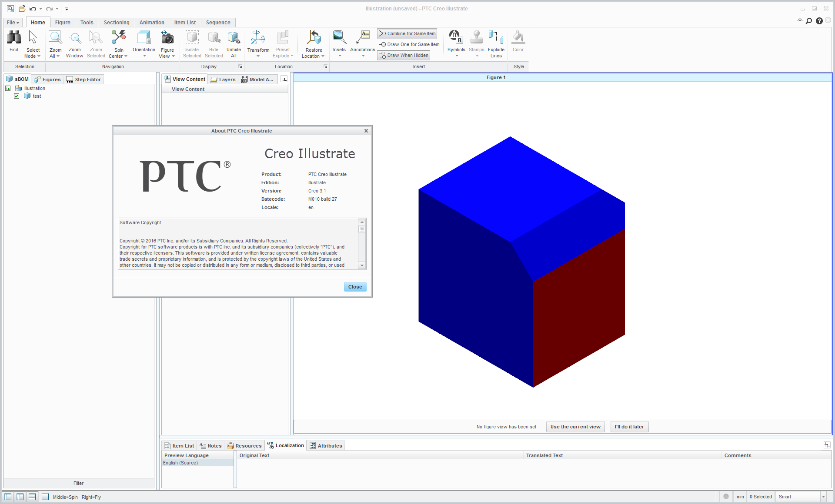The image size is (835, 504).
Task: Click the Spin Center icon
Action: click(118, 38)
